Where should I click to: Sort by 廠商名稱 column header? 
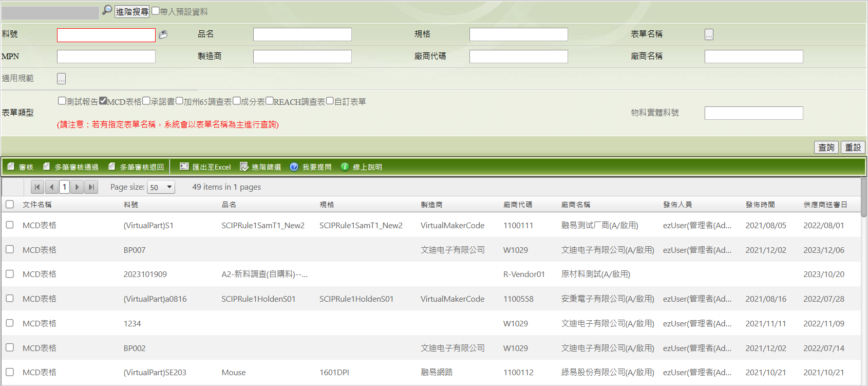(x=576, y=205)
